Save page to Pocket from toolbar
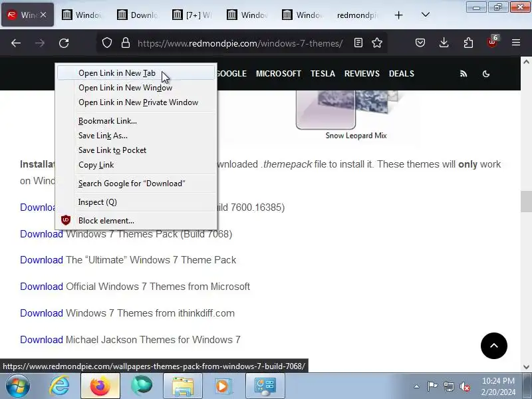Screen dimensions: 532x399 420,43
